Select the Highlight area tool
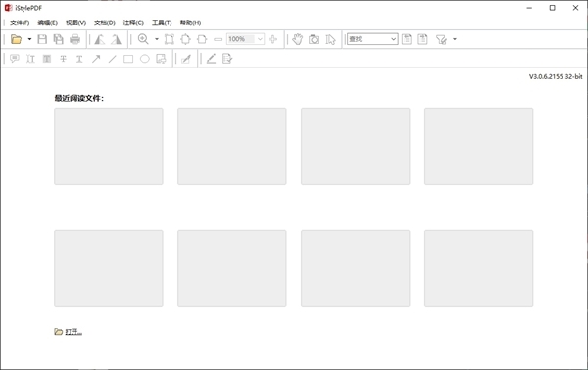This screenshot has height=370, width=588. click(x=47, y=59)
